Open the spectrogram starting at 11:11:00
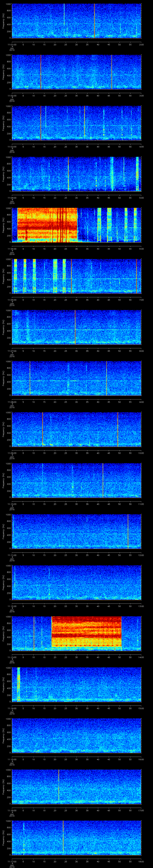Screen dimensions: 153x868 (x=77, y=531)
